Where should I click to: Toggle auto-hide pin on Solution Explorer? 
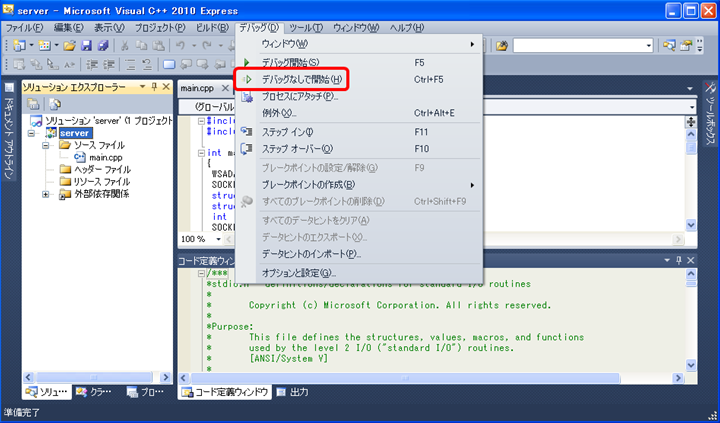(154, 86)
